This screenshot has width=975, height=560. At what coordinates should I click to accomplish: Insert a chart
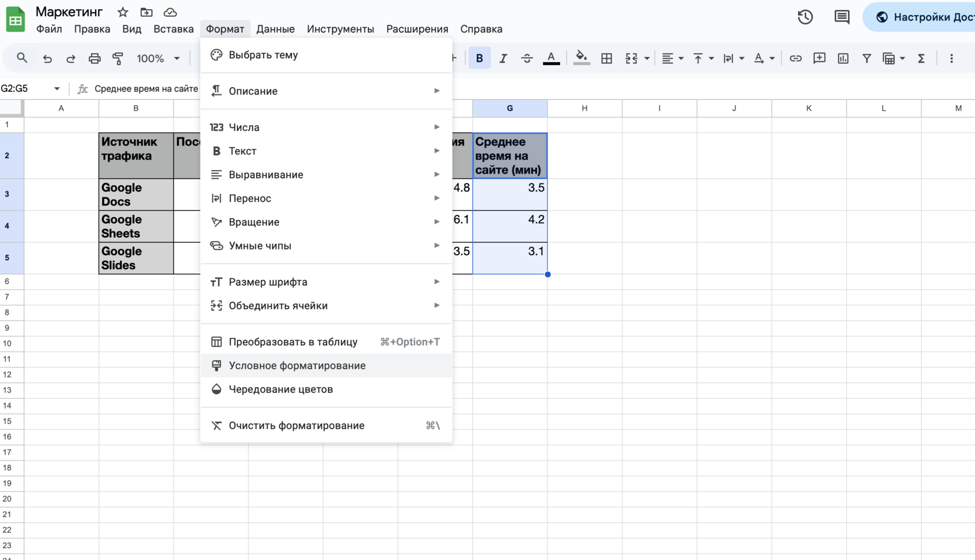[843, 58]
